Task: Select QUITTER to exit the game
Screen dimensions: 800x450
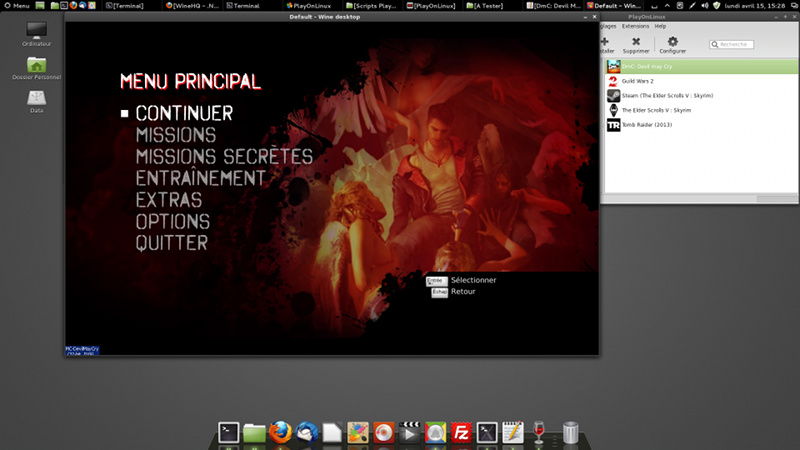Action: (x=171, y=243)
